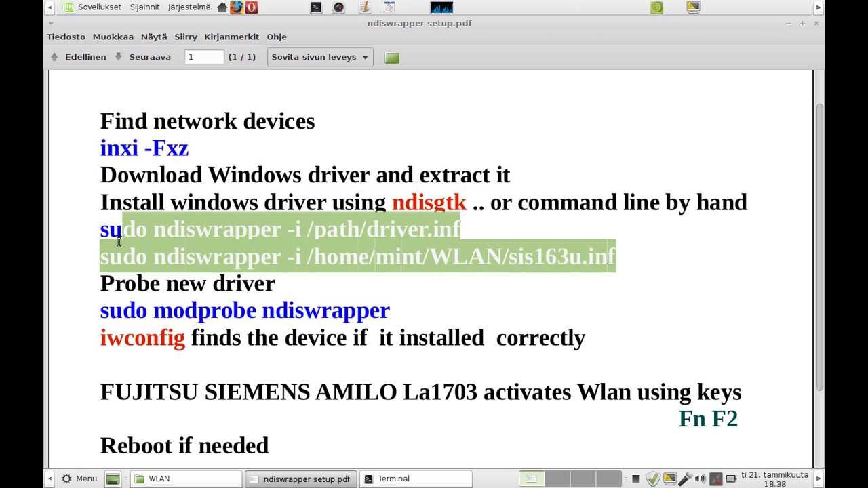Select the first workspace in switcher
This screenshot has height=488, width=868.
[532, 479]
